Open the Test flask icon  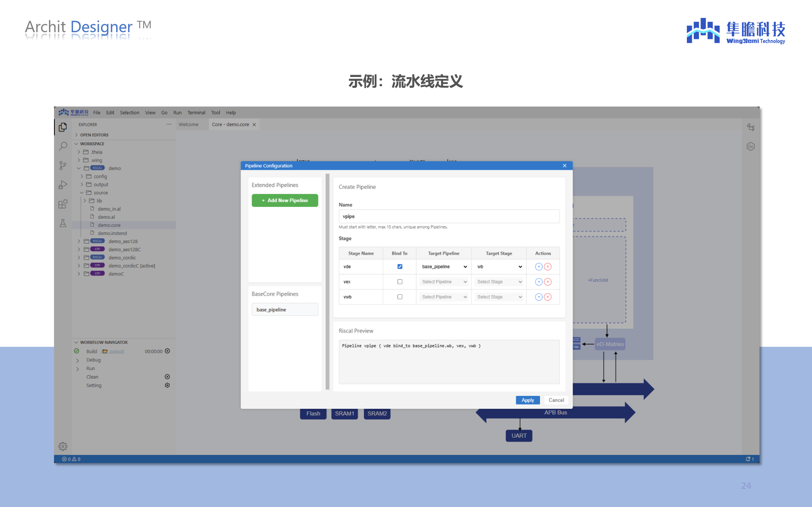pyautogui.click(x=63, y=223)
